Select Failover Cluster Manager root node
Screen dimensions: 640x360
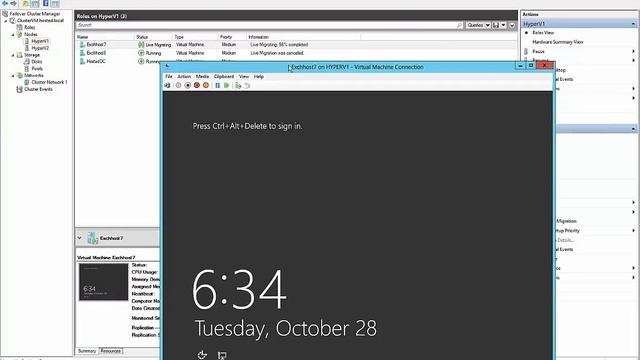[35, 14]
